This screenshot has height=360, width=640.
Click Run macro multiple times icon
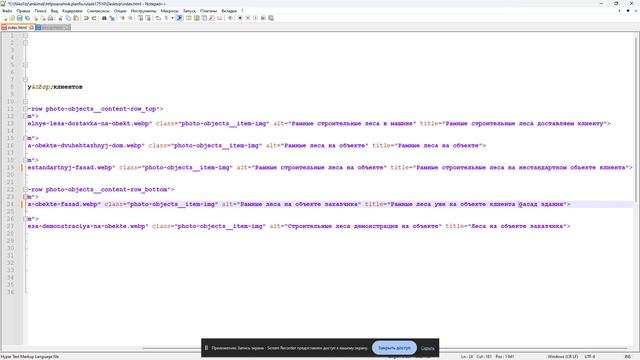263,18
